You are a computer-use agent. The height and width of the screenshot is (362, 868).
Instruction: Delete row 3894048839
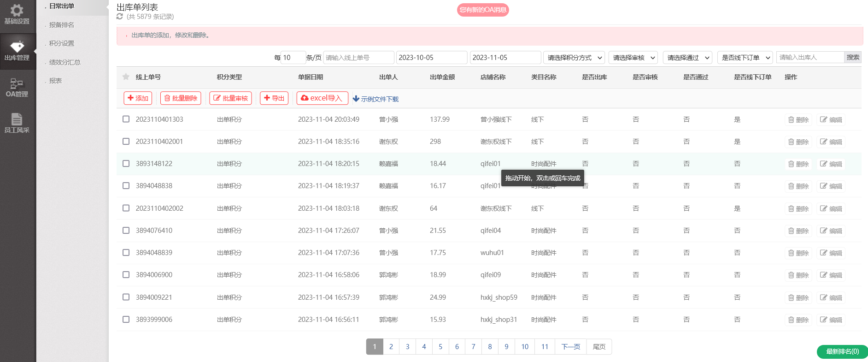[799, 253]
